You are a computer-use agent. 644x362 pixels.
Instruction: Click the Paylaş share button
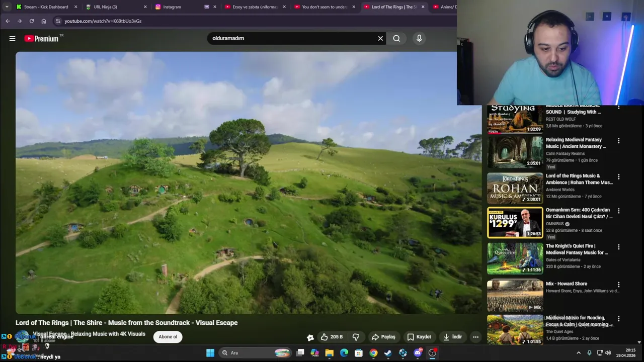(x=383, y=337)
